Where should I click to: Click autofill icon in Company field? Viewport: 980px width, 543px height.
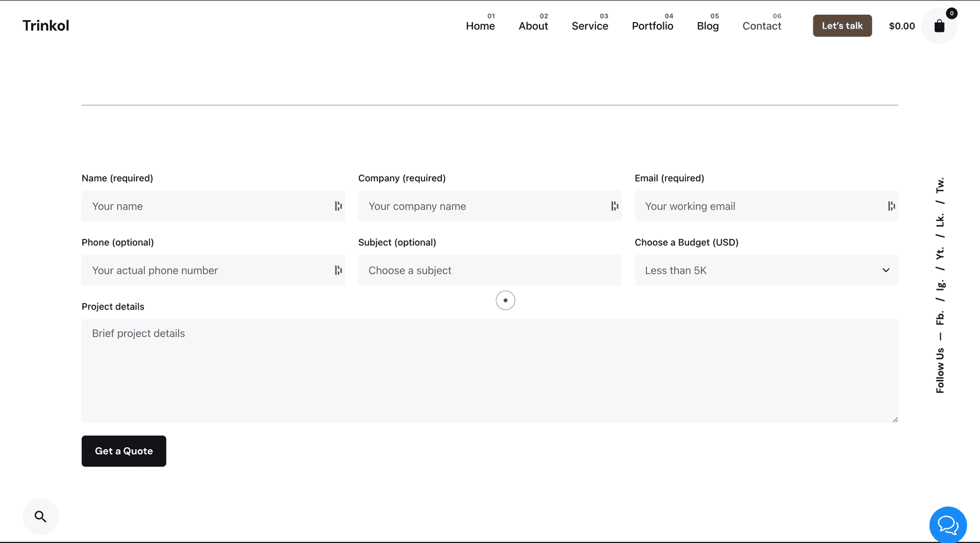tap(614, 206)
